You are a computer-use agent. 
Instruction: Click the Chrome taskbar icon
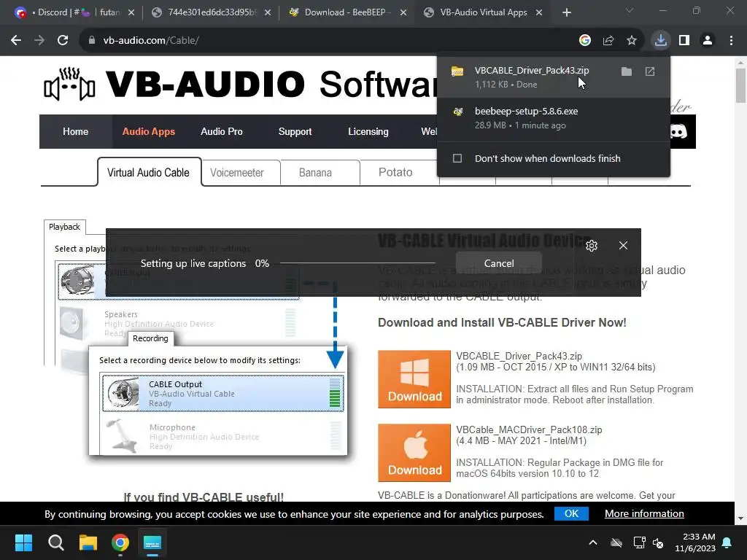pyautogui.click(x=120, y=542)
